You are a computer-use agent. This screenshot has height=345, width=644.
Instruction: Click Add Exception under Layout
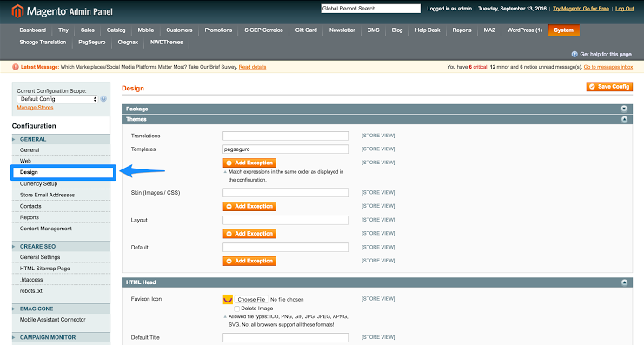point(249,234)
